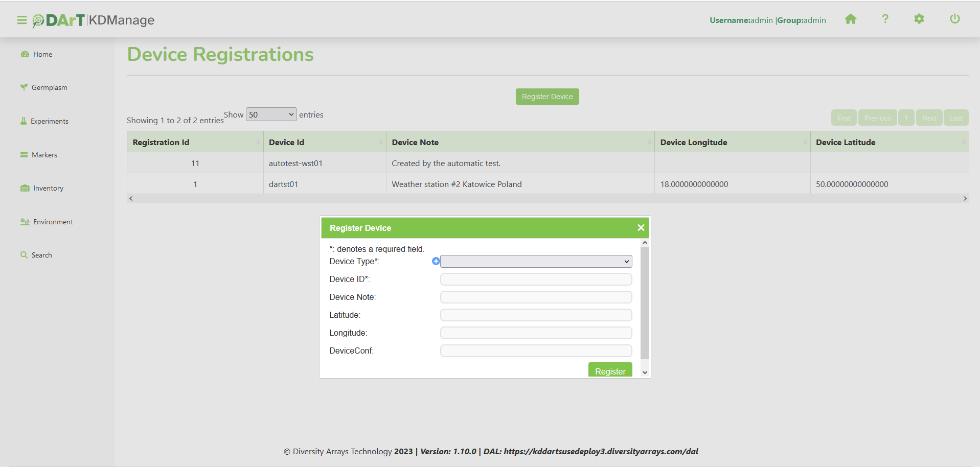980x467 pixels.
Task: Open Germplasm in the sidebar
Action: (x=49, y=88)
